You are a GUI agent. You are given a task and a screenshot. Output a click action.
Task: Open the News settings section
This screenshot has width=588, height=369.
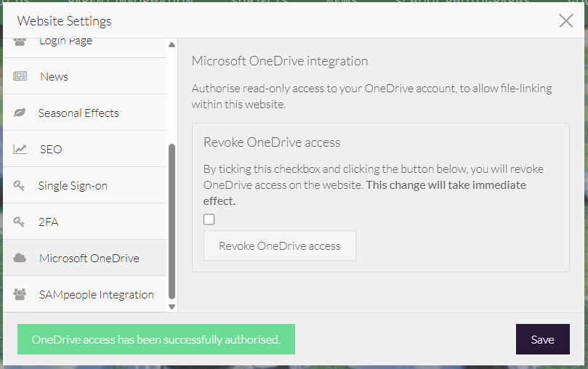coord(54,76)
